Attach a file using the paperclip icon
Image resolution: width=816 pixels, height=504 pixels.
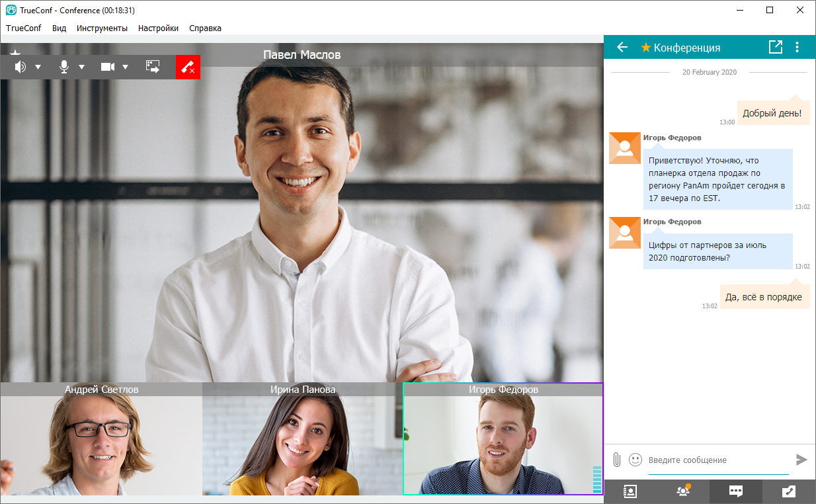(617, 460)
